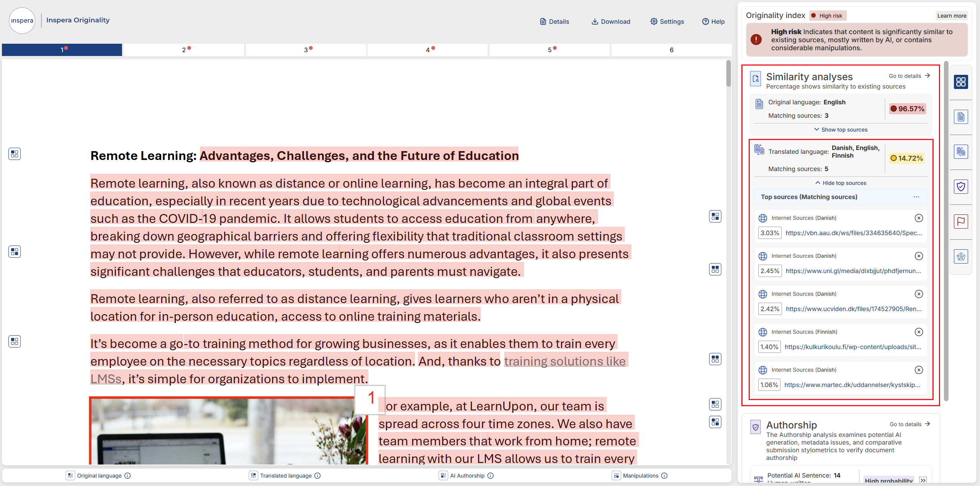980x486 pixels.
Task: Open Top sources ellipsis options menu
Action: coord(916,197)
